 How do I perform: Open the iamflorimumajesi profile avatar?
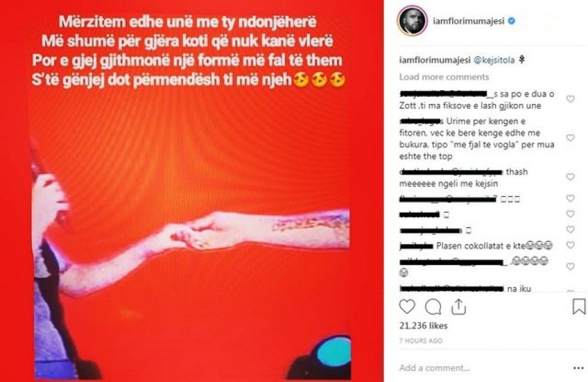coord(412,21)
